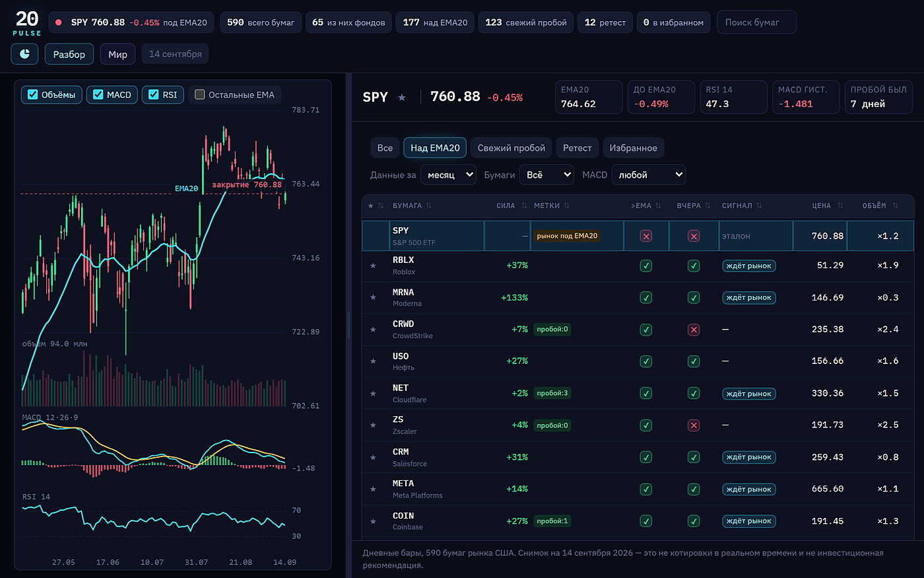Star the CRM Salesforce row

coord(373,457)
